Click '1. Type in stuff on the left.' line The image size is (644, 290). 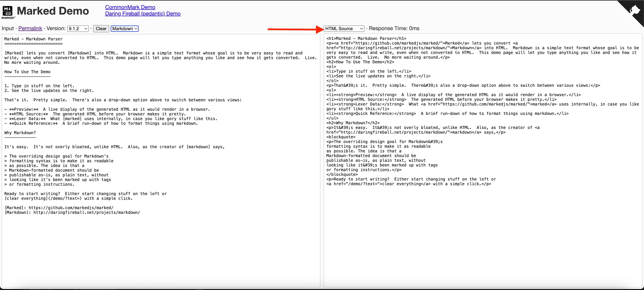[39, 86]
